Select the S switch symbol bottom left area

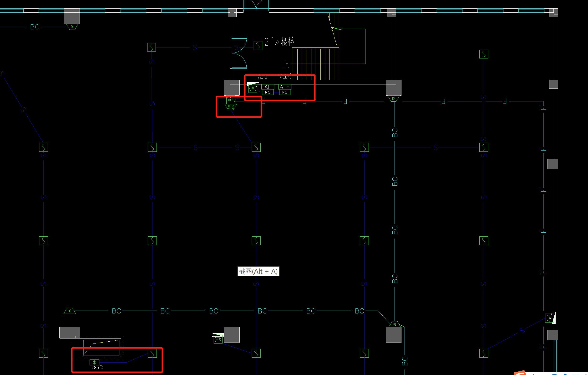coord(43,353)
